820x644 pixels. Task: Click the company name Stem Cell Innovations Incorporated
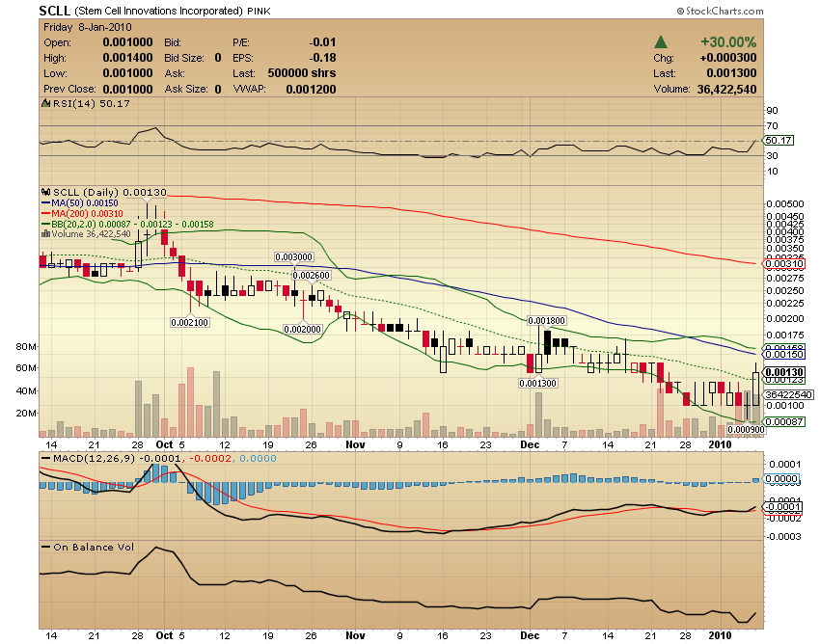[x=158, y=11]
